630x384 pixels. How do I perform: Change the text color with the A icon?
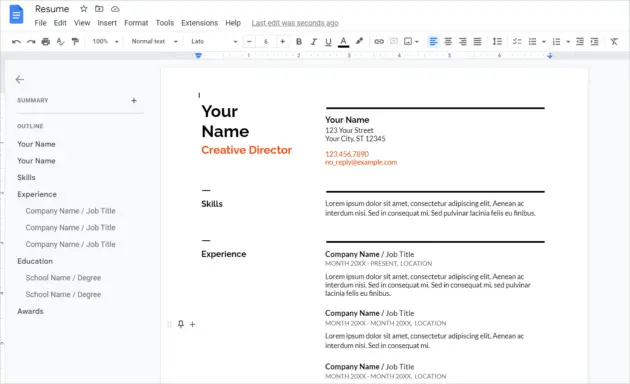tap(343, 42)
